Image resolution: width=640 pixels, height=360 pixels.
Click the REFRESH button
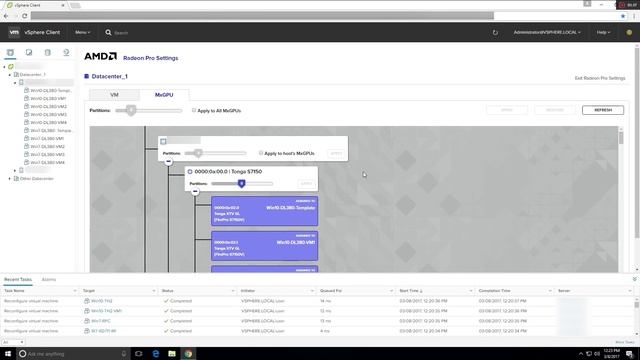click(603, 110)
